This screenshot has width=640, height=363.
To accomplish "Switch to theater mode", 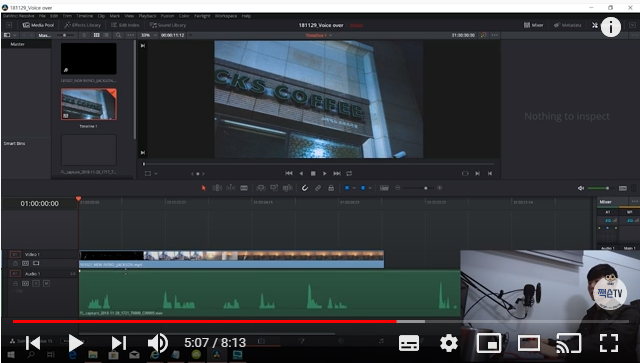I will point(529,343).
